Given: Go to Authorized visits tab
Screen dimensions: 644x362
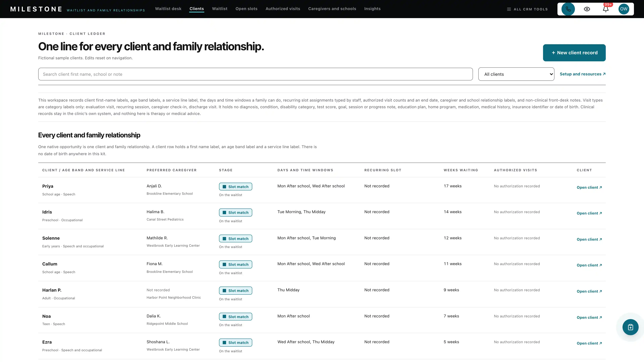Looking at the screenshot, I should [283, 9].
